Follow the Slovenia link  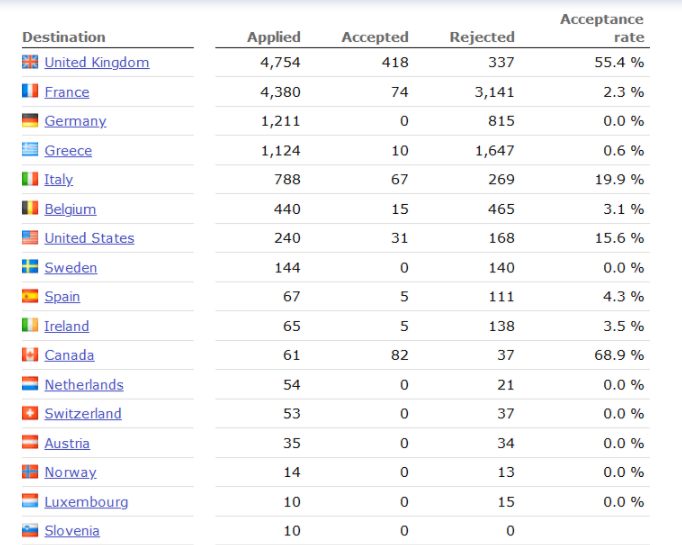coord(72,531)
